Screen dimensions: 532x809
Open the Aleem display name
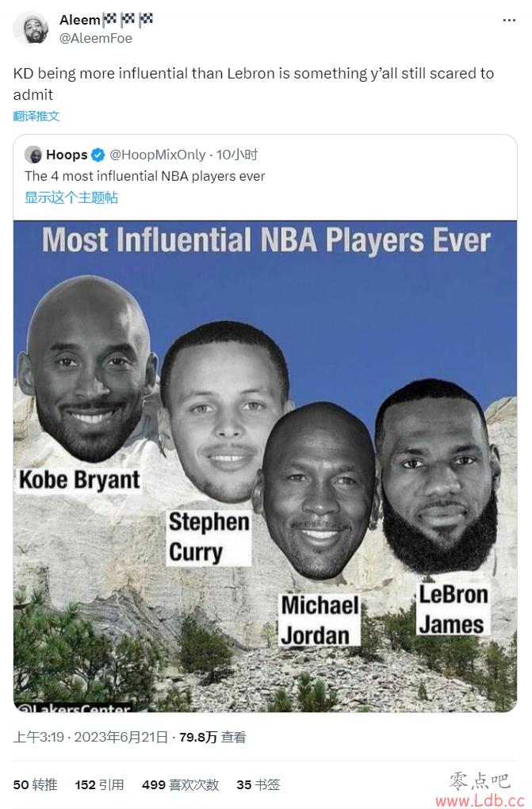[80, 20]
